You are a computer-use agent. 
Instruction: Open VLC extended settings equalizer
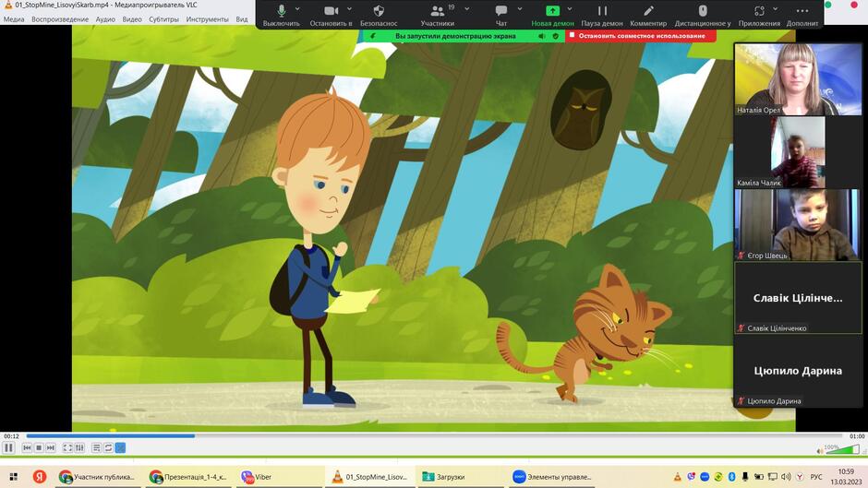tap(79, 447)
